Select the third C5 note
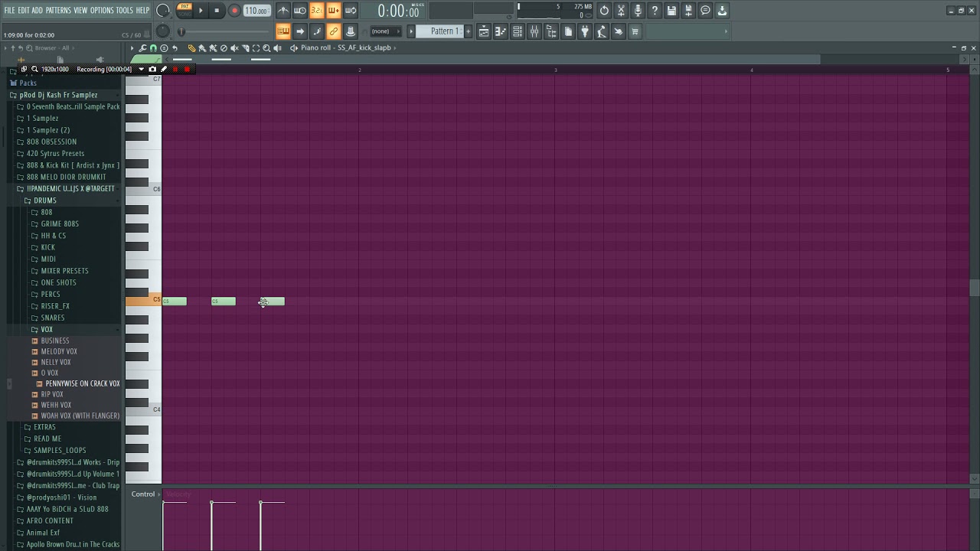This screenshot has width=980, height=551. coord(273,302)
